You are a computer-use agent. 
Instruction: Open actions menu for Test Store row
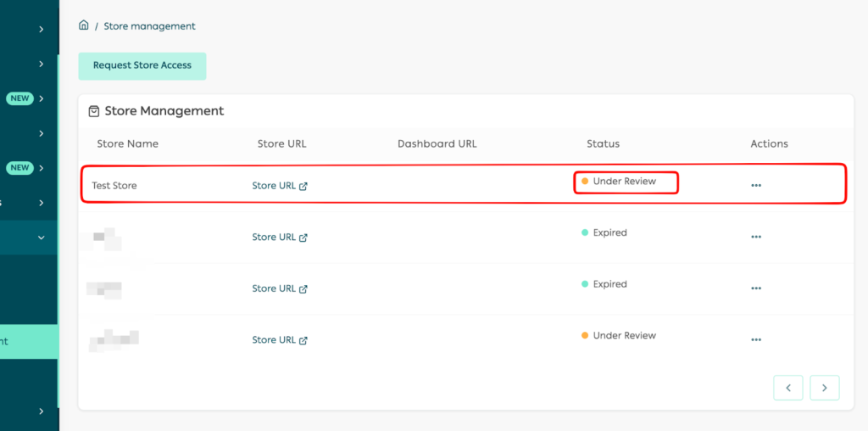[x=756, y=186]
